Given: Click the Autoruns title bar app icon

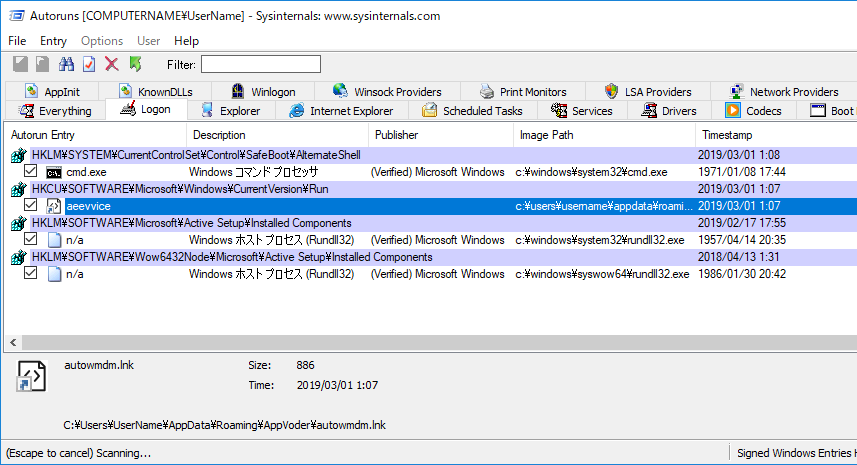Looking at the screenshot, I should tap(16, 16).
